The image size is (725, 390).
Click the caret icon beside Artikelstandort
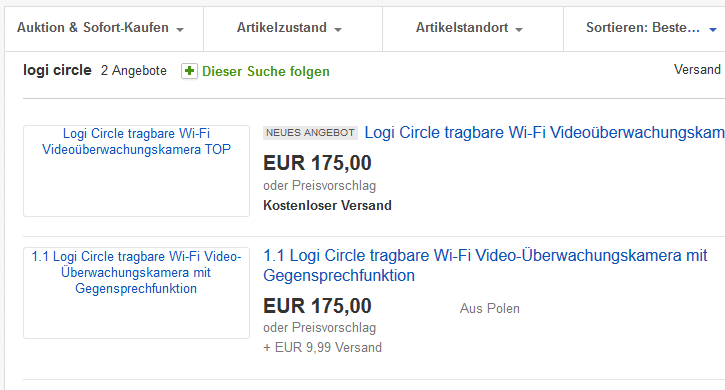pos(519,30)
